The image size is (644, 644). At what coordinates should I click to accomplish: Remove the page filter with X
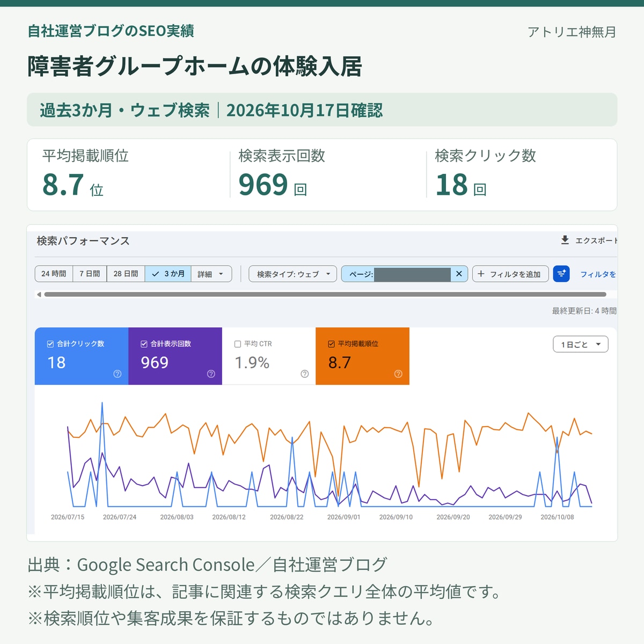pos(459,274)
